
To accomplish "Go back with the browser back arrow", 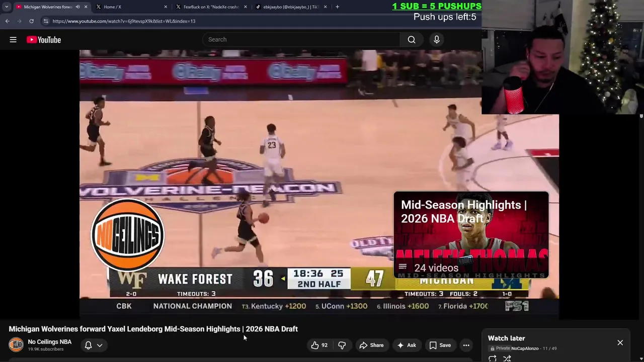I will pos(8,21).
